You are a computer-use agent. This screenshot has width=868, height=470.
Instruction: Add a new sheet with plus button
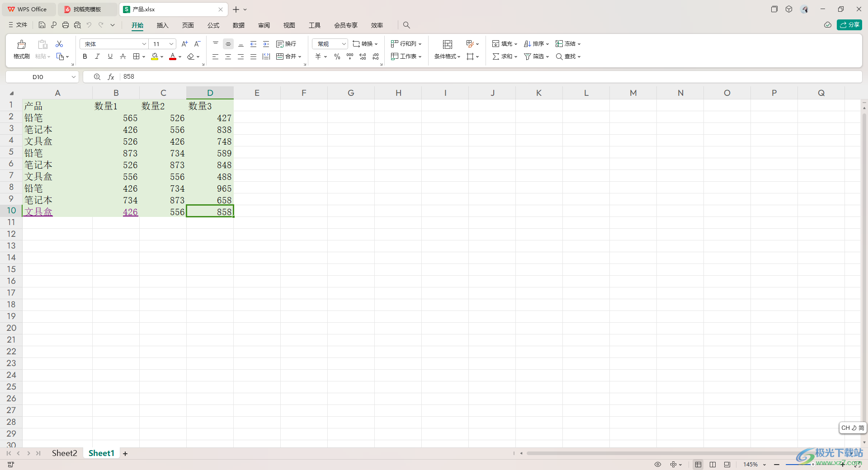[125, 454]
